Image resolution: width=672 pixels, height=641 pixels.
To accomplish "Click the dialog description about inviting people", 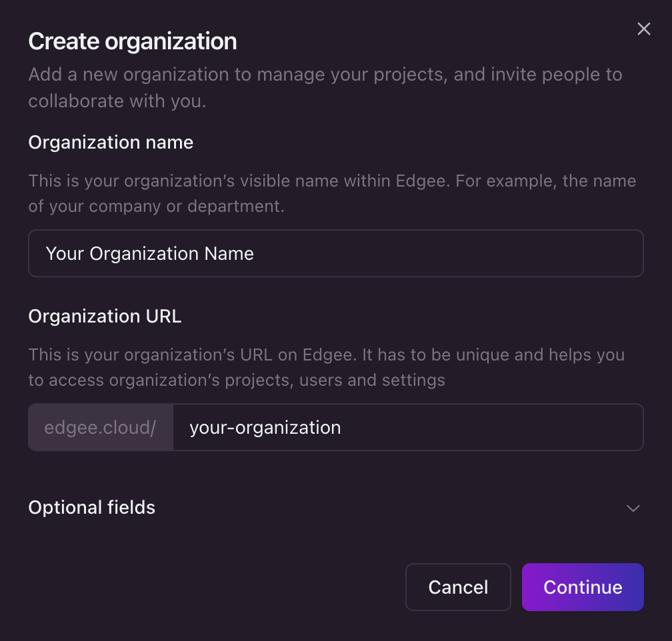I will click(x=325, y=87).
